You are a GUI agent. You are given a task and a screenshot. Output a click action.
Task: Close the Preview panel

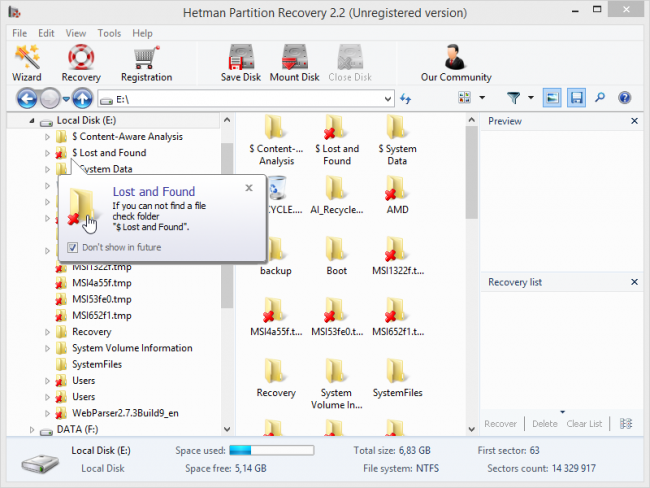tap(634, 121)
